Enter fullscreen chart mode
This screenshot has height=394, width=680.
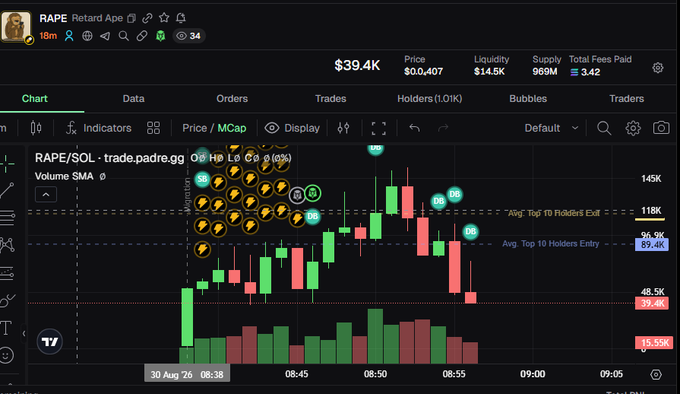point(379,128)
